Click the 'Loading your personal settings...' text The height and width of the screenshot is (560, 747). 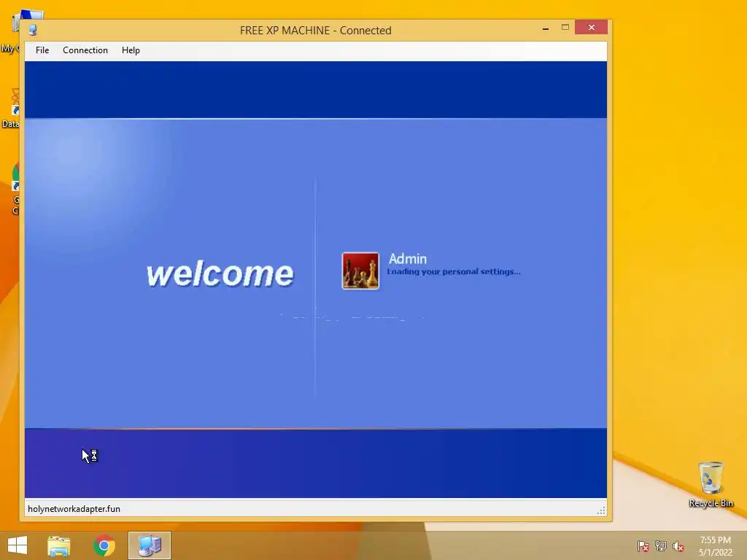tap(453, 272)
